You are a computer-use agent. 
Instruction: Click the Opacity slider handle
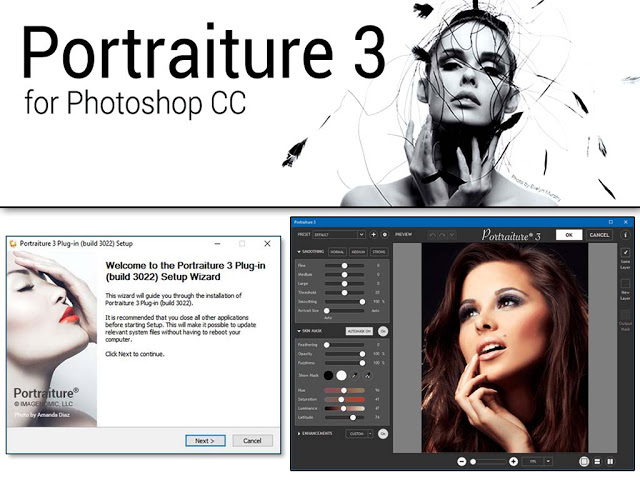click(362, 354)
